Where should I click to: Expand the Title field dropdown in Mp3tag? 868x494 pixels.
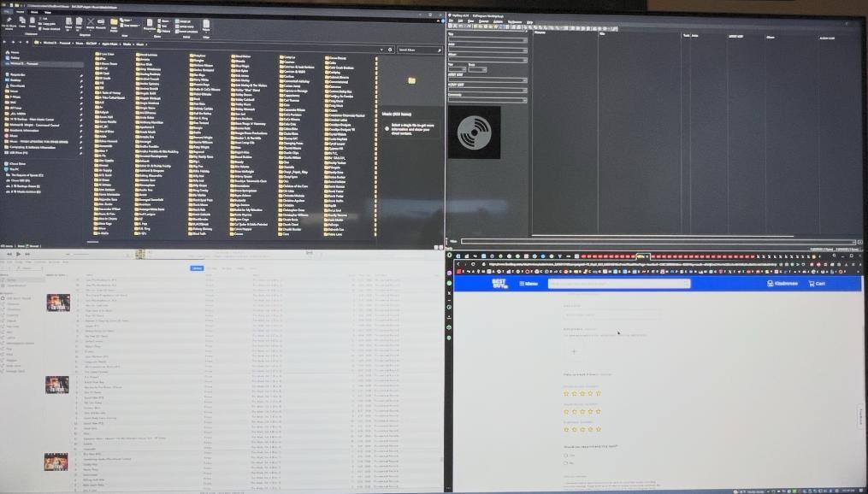point(524,40)
